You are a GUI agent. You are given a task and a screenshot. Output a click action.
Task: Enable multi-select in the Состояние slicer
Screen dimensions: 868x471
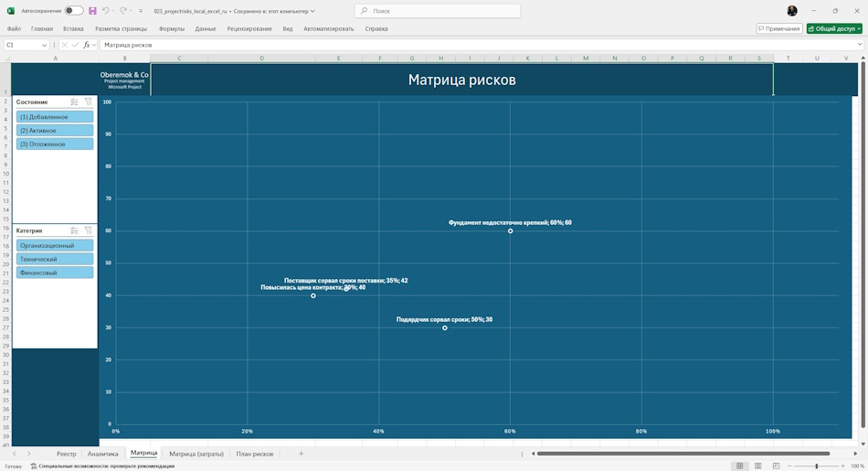click(74, 102)
